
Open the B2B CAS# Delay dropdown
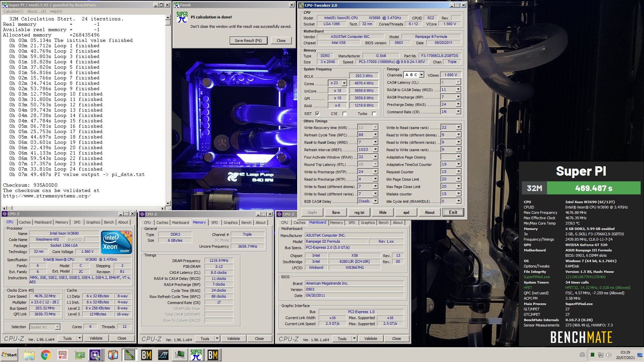click(375, 201)
